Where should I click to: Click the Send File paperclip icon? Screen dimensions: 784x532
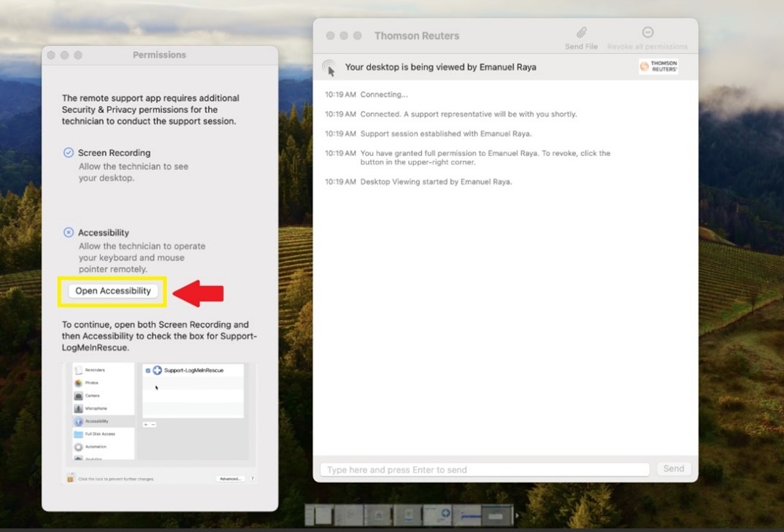click(581, 33)
